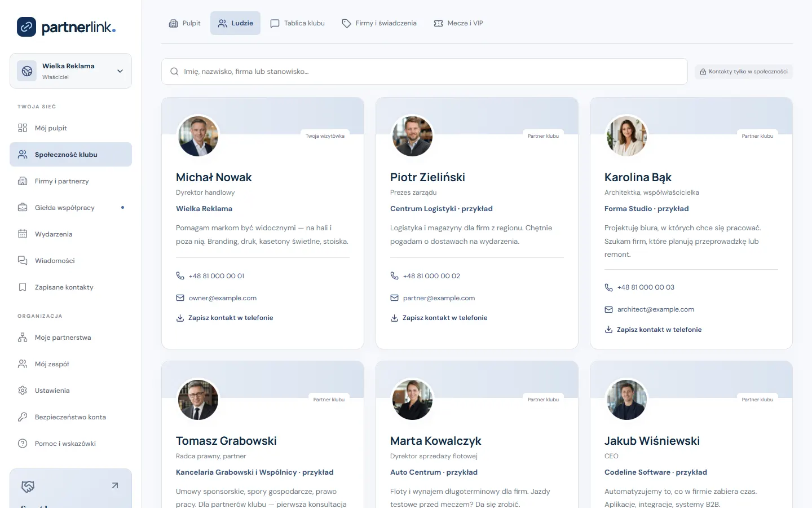Open the sidebar card via arrow icon
812x508 pixels.
coord(115,485)
